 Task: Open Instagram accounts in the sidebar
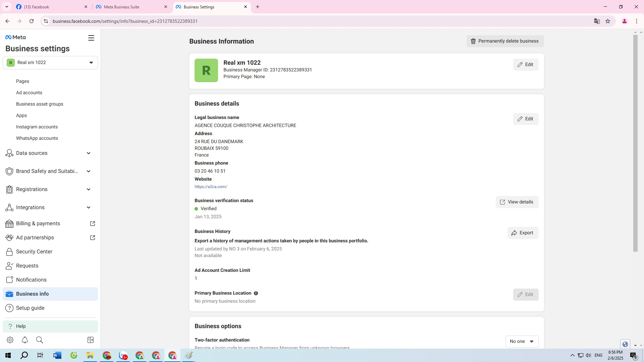coord(37,127)
